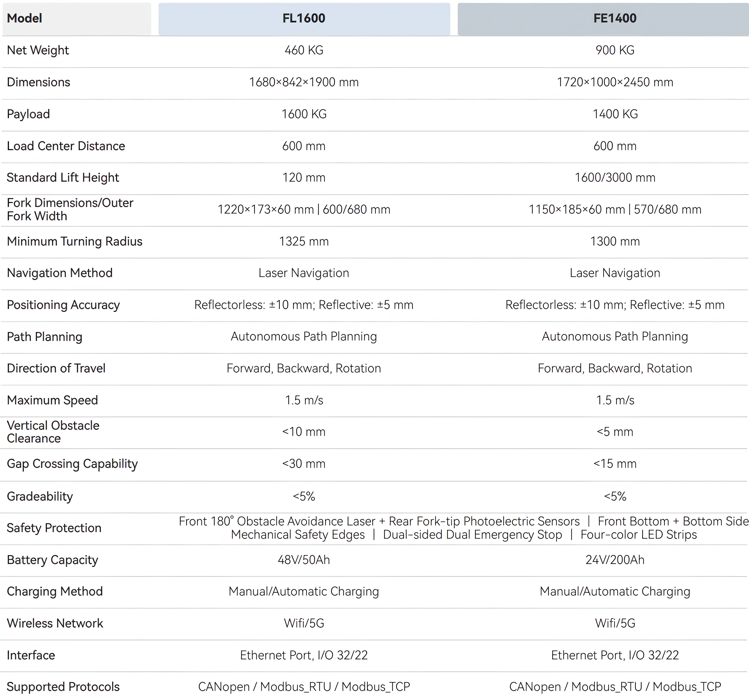749x700 pixels.
Task: Click the Wireless Network row label
Action: coord(55,624)
